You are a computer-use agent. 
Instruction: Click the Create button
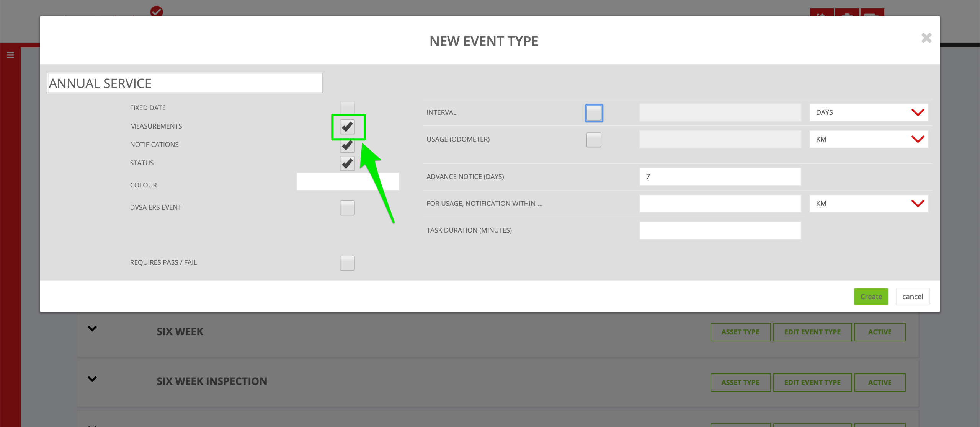[x=871, y=297]
